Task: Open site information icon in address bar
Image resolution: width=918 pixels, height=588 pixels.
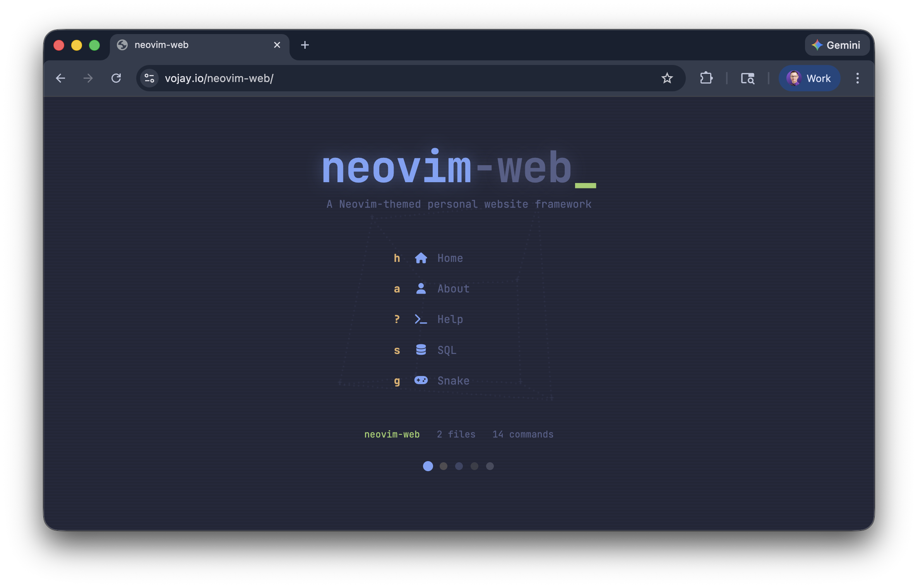Action: coord(149,79)
